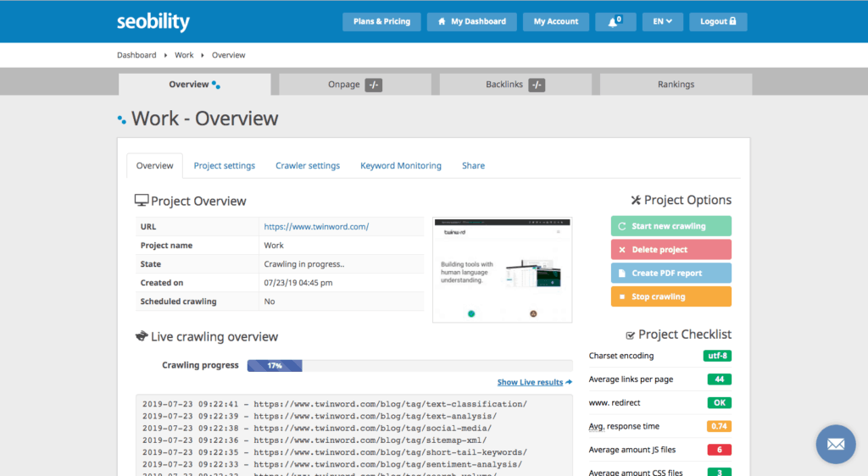The height and width of the screenshot is (476, 868).
Task: Select the inner Overview sub-tab
Action: [x=154, y=165]
